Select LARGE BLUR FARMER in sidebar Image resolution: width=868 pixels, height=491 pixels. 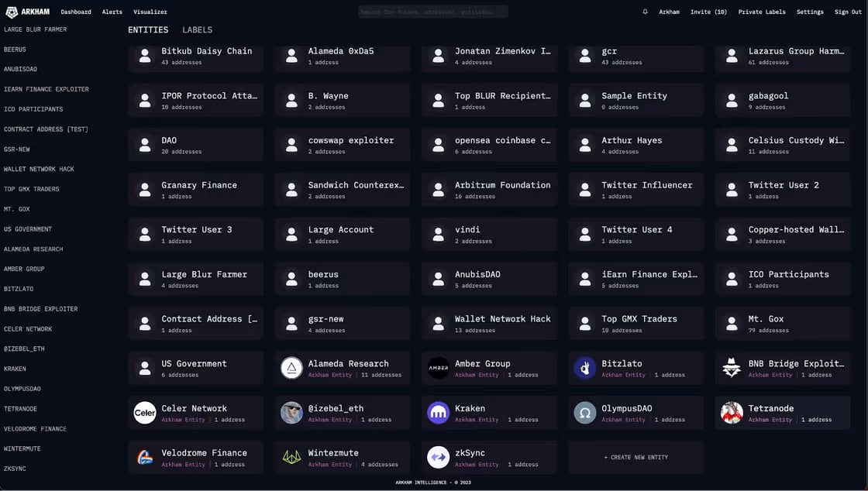tap(36, 29)
